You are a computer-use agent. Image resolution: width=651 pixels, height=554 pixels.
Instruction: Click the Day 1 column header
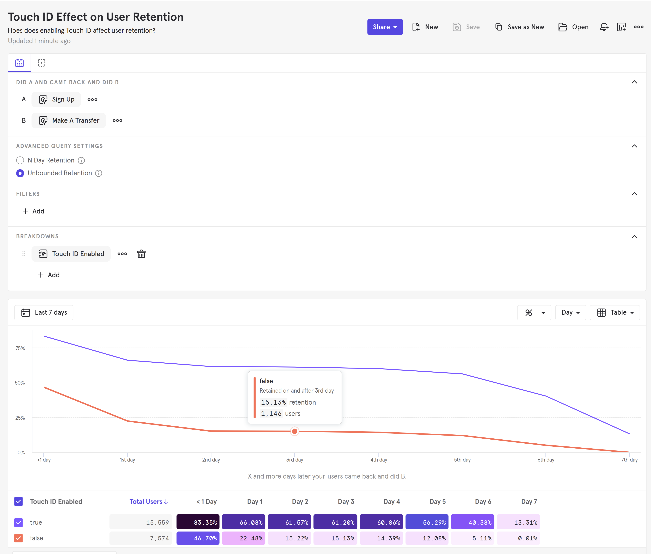[255, 502]
